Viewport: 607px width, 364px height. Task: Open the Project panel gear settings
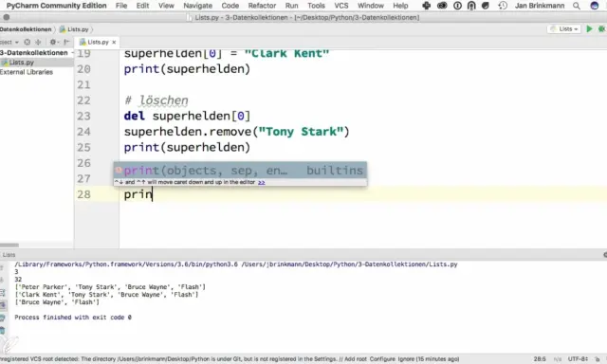point(54,42)
